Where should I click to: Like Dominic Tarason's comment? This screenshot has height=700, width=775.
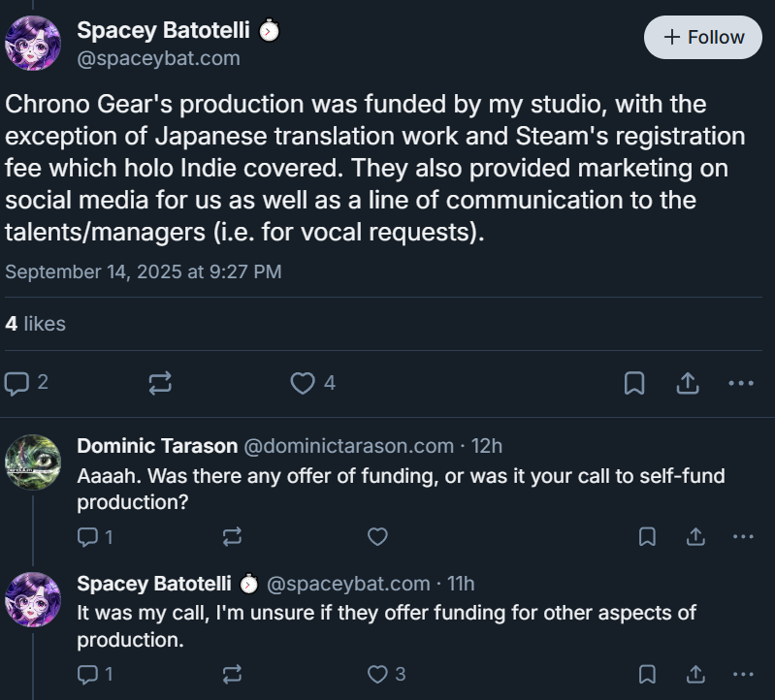(x=378, y=536)
